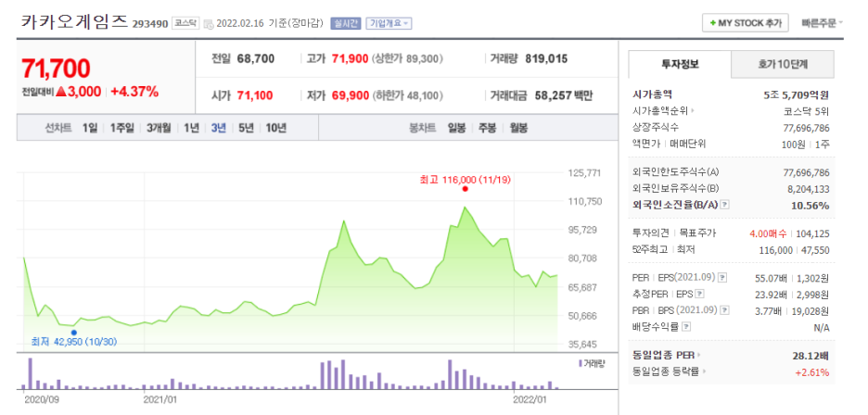
Task: Click the 동일업종 PER value 28.12배
Action: 811,355
